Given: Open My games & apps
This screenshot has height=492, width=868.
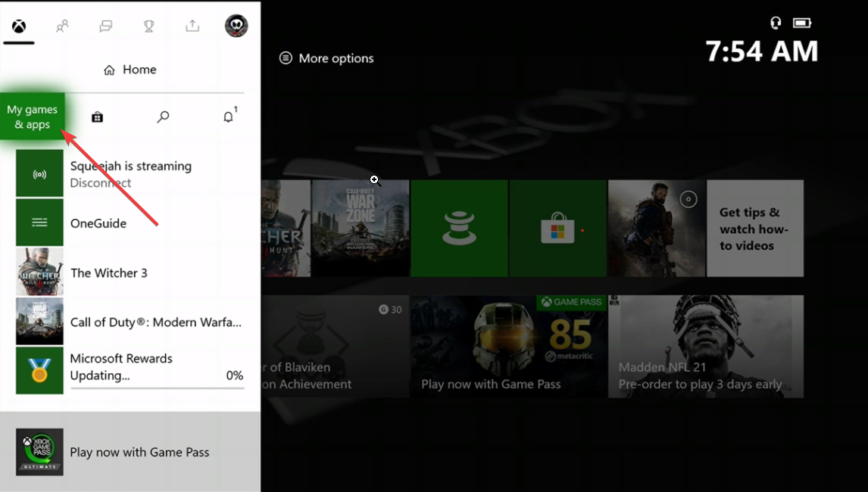Looking at the screenshot, I should point(32,117).
